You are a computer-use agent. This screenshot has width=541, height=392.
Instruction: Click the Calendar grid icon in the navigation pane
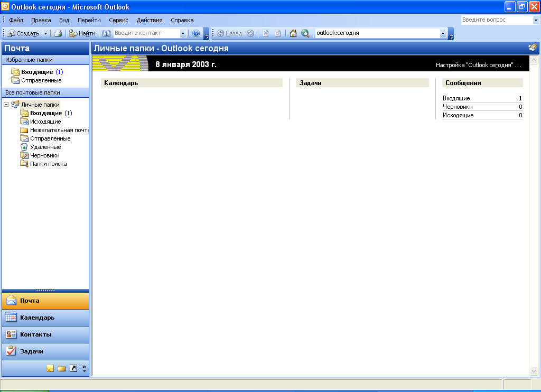[11, 317]
